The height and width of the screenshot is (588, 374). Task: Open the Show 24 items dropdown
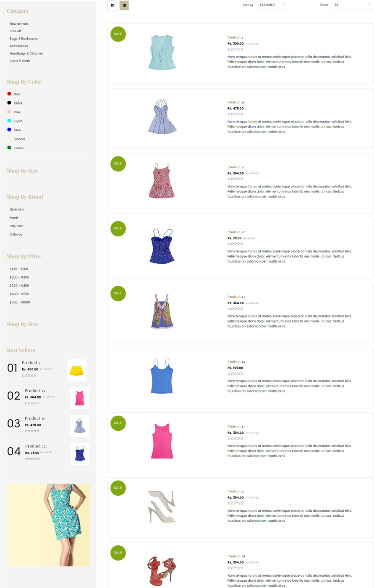tap(352, 5)
